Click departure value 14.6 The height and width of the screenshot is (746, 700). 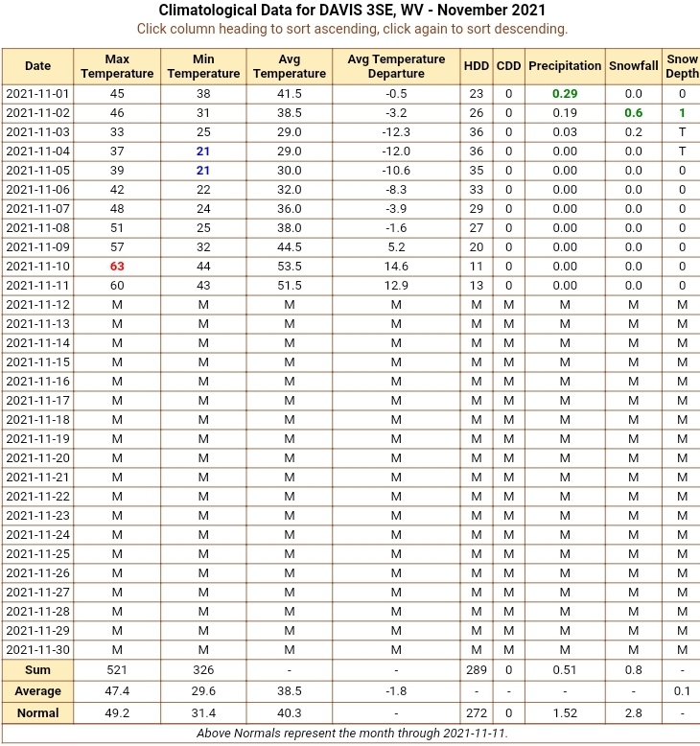click(396, 267)
